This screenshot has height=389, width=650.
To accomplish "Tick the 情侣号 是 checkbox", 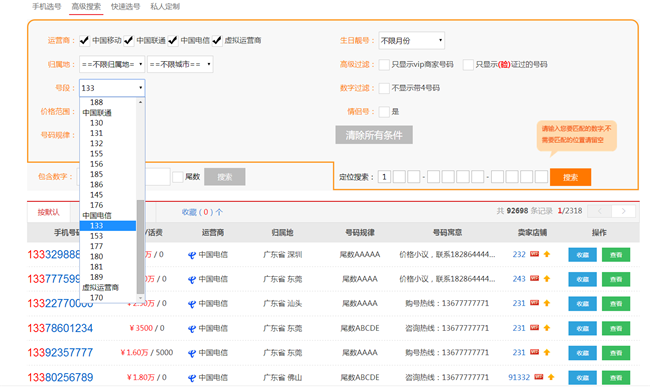I will (384, 112).
